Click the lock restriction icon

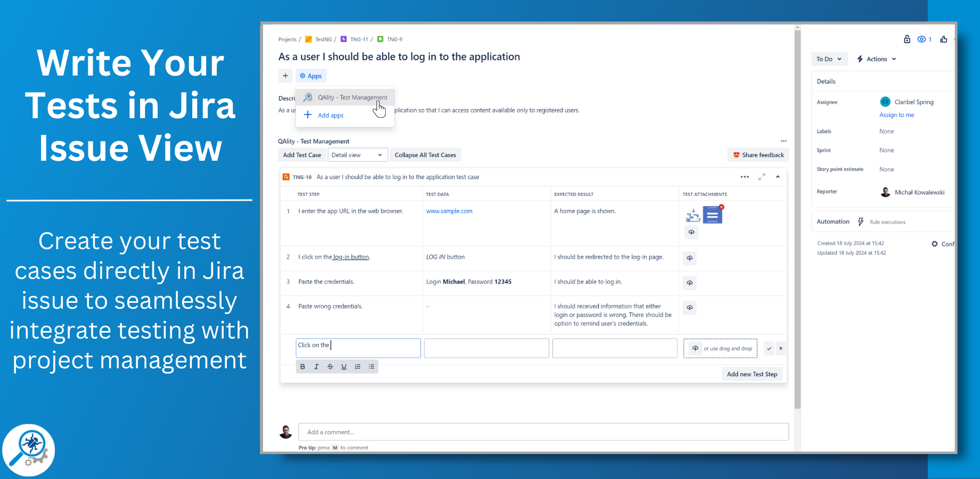(907, 39)
